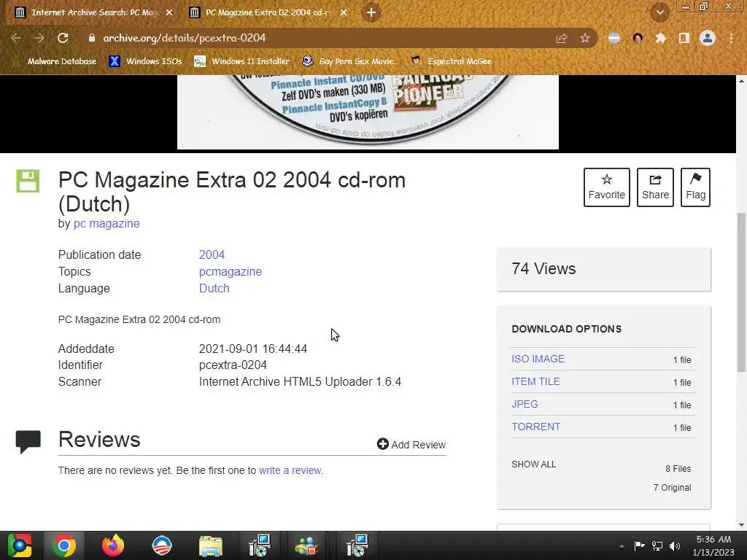This screenshot has height=560, width=747.
Task: Click the Favorite button
Action: [x=606, y=187]
